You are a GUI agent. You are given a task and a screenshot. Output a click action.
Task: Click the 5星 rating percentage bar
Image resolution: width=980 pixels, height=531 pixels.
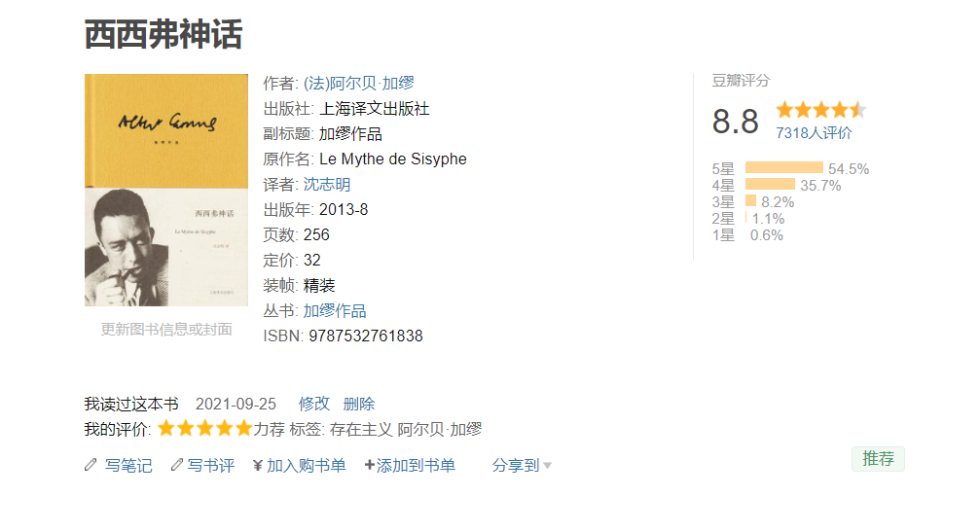pos(784,167)
